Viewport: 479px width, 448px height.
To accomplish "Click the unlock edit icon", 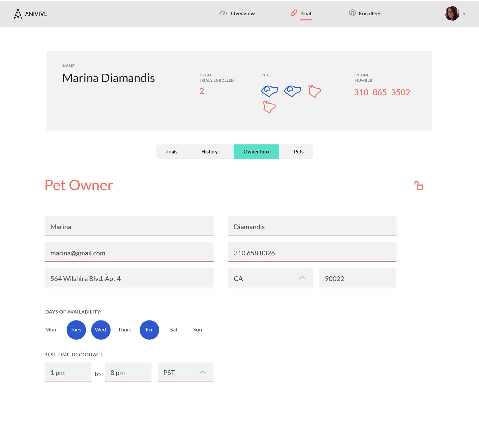I will click(x=419, y=185).
